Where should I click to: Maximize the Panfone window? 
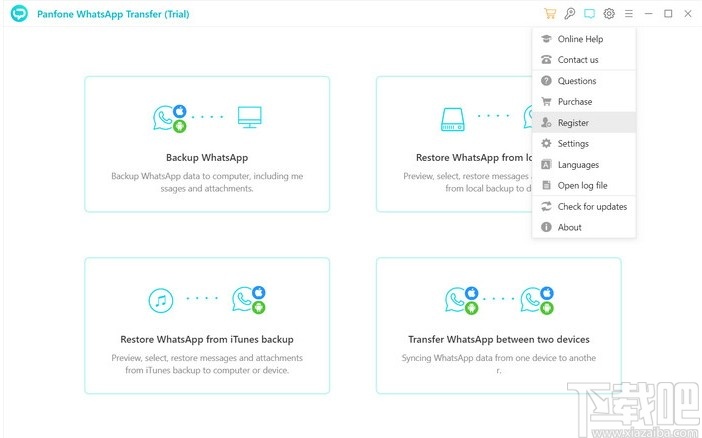[668, 14]
